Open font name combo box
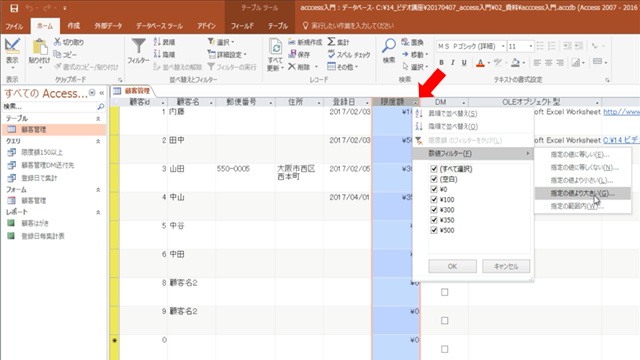640x360 pixels. coord(471,46)
